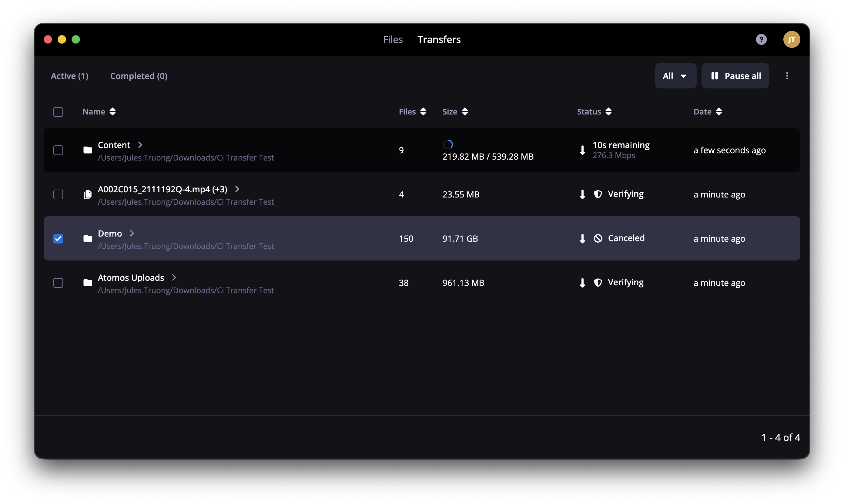Image resolution: width=844 pixels, height=504 pixels.
Task: Click the Status column header label
Action: [x=589, y=112]
